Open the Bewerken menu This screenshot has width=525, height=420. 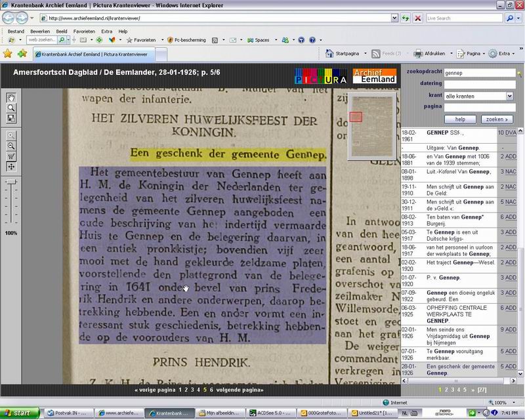tap(40, 31)
